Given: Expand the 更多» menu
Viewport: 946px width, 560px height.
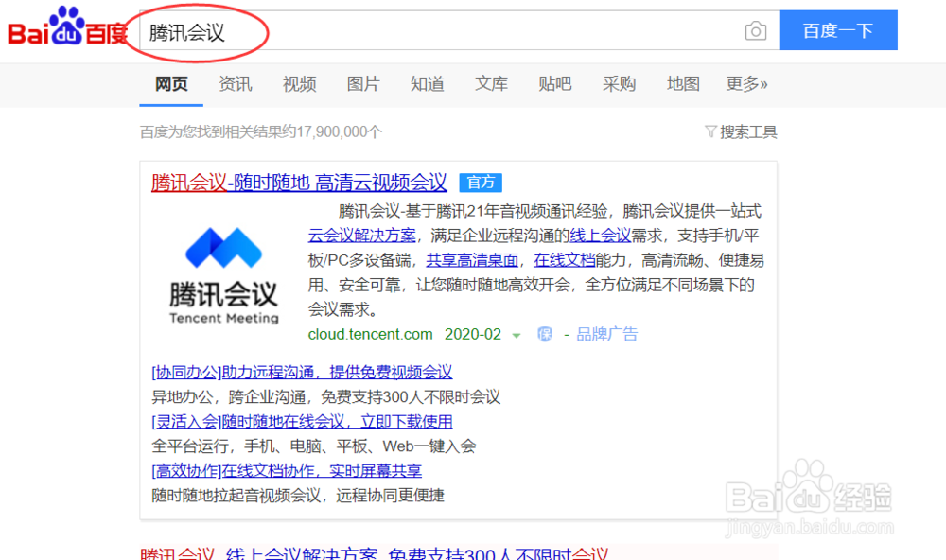Looking at the screenshot, I should pos(747,84).
